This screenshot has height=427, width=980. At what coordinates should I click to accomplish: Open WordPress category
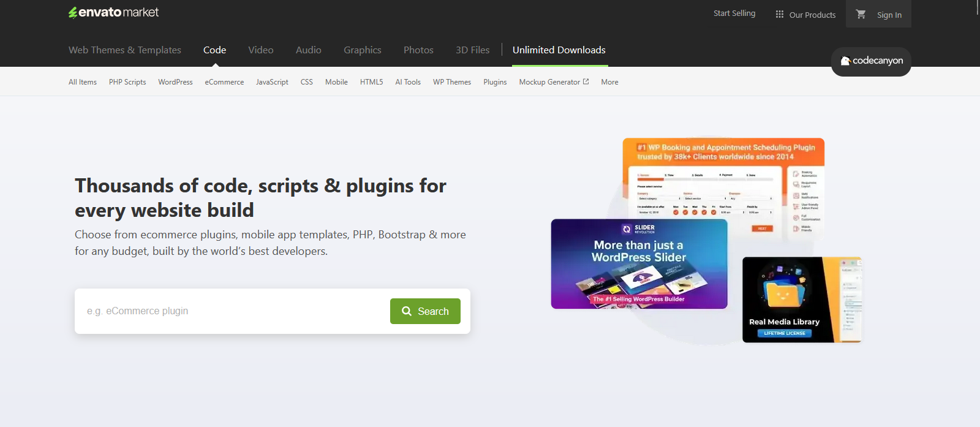click(x=175, y=82)
